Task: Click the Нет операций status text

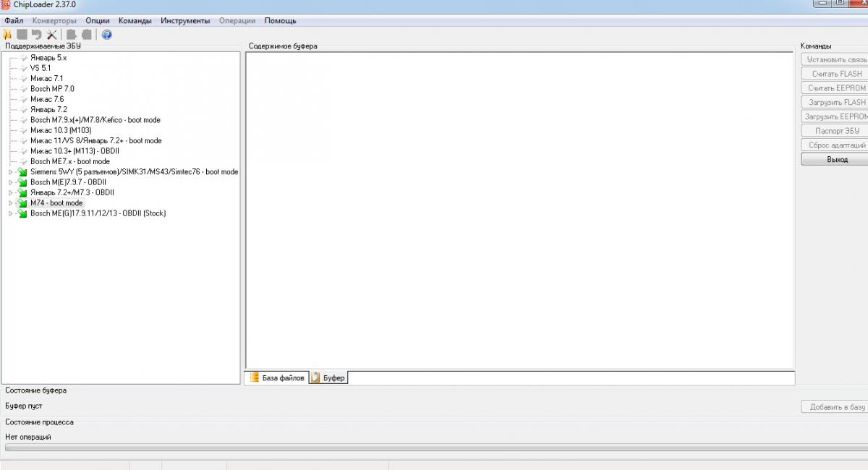Action: point(28,437)
